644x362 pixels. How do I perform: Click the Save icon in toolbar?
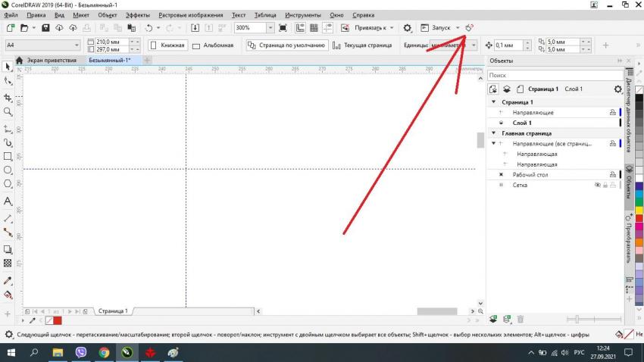[45, 28]
